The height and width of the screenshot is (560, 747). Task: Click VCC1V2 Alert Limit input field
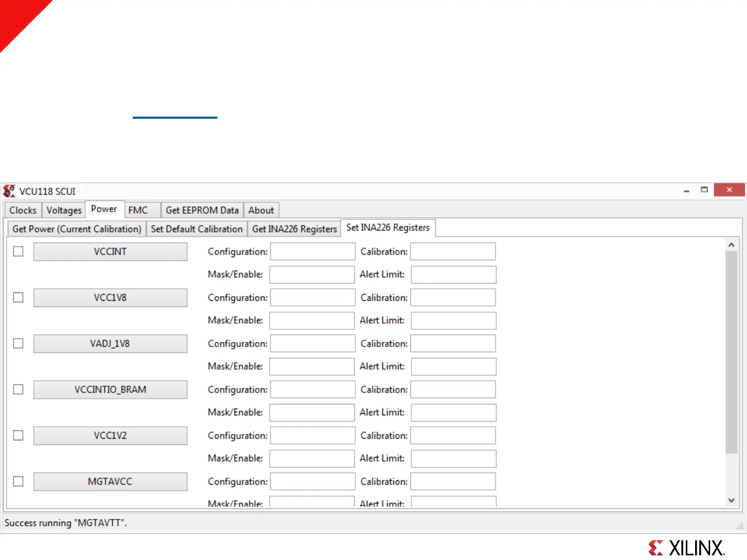click(x=453, y=458)
